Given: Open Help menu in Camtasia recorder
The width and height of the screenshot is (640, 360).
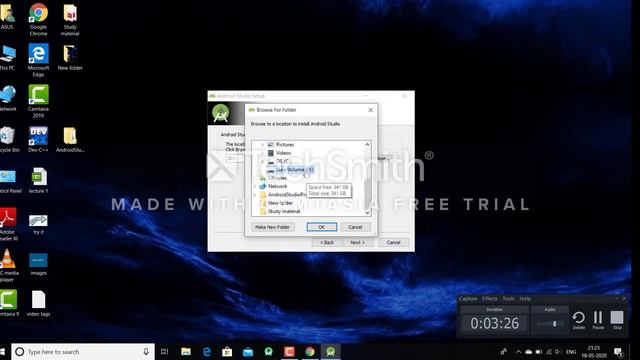Looking at the screenshot, I should click(525, 299).
